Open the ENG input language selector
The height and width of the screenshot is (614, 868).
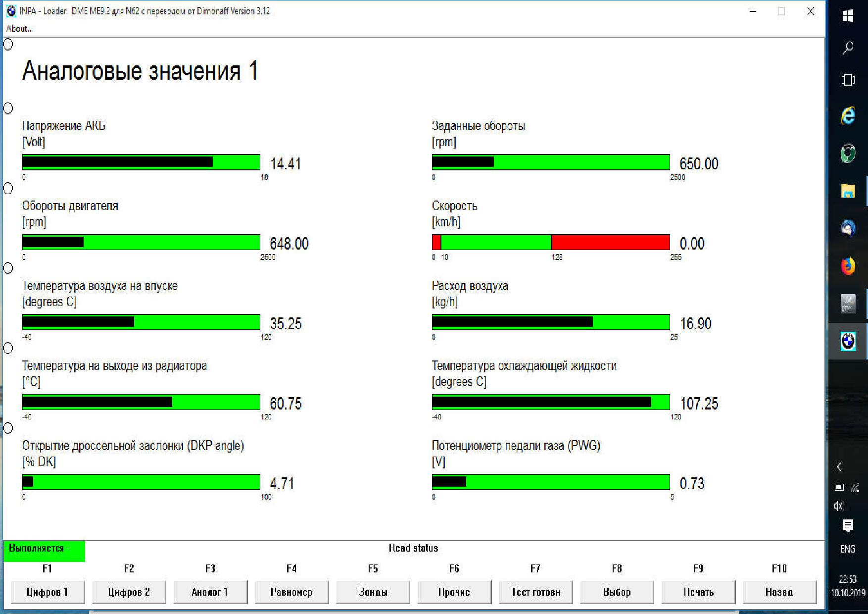[848, 549]
